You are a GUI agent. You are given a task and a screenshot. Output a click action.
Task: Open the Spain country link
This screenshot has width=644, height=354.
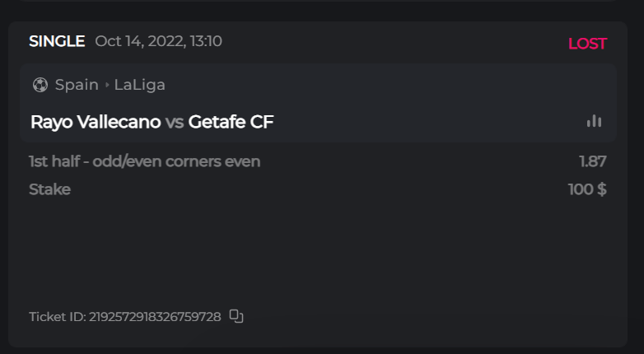pos(77,85)
